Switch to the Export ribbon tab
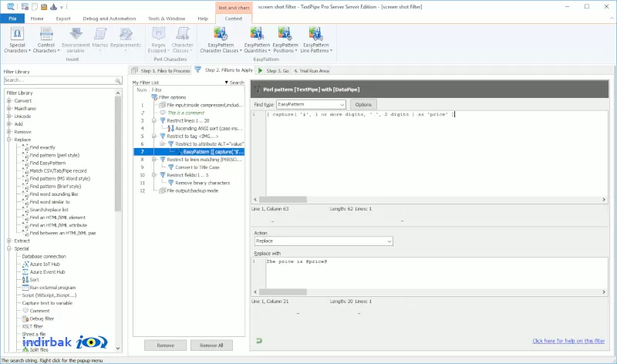Screen dimensions: 617x364 (63, 19)
